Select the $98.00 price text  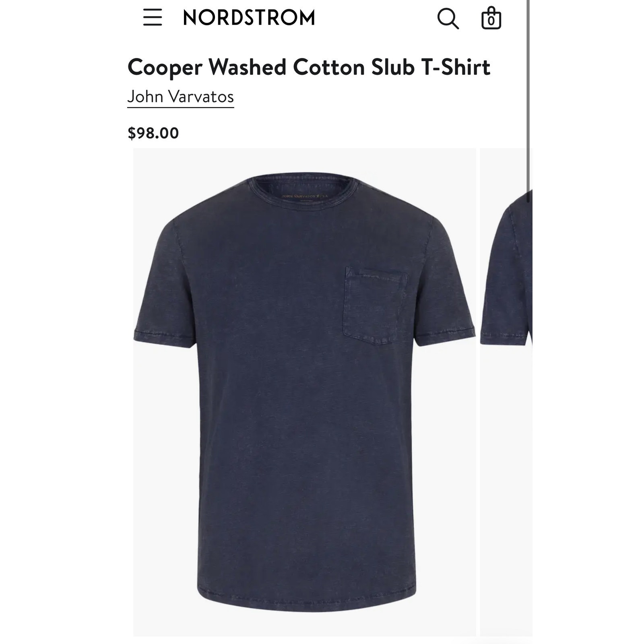click(153, 133)
